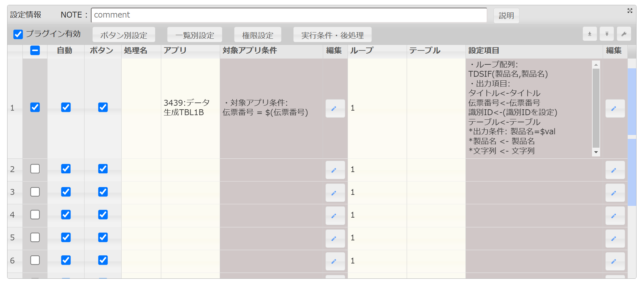
Task: Click the download icon in top toolbar
Action: click(590, 34)
